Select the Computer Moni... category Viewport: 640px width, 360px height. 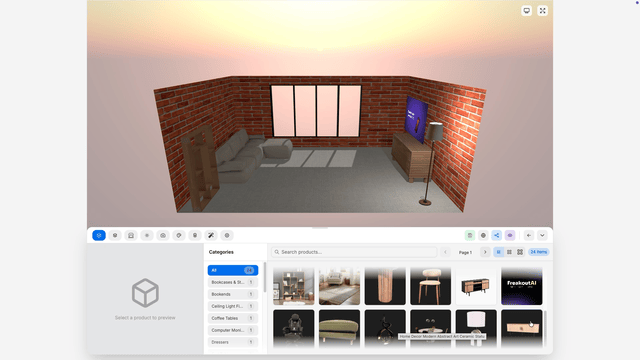(x=233, y=330)
